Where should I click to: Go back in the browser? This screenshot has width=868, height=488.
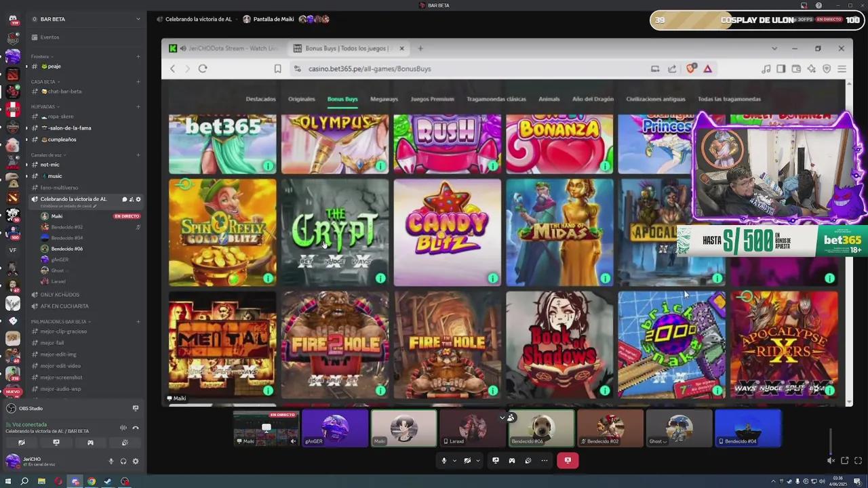click(172, 68)
